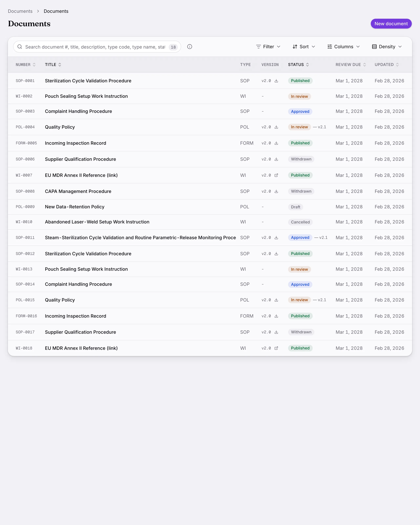Click the magnifier search icon
The height and width of the screenshot is (525, 420).
[x=20, y=47]
